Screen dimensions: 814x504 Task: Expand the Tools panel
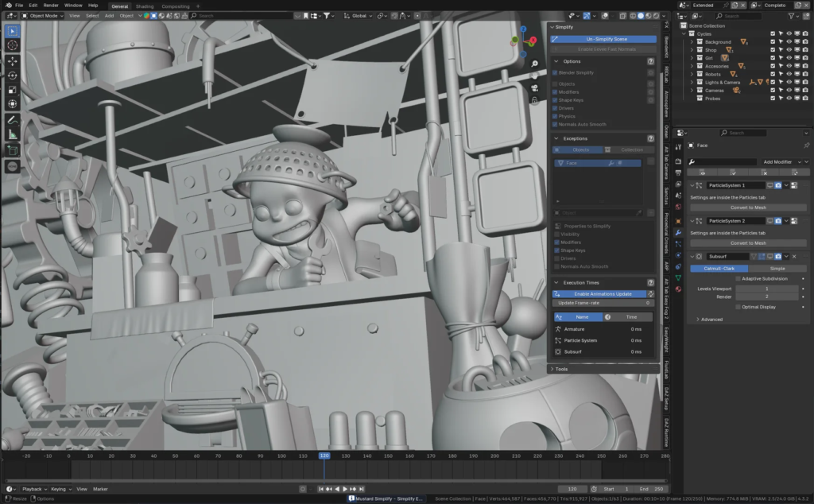(552, 369)
